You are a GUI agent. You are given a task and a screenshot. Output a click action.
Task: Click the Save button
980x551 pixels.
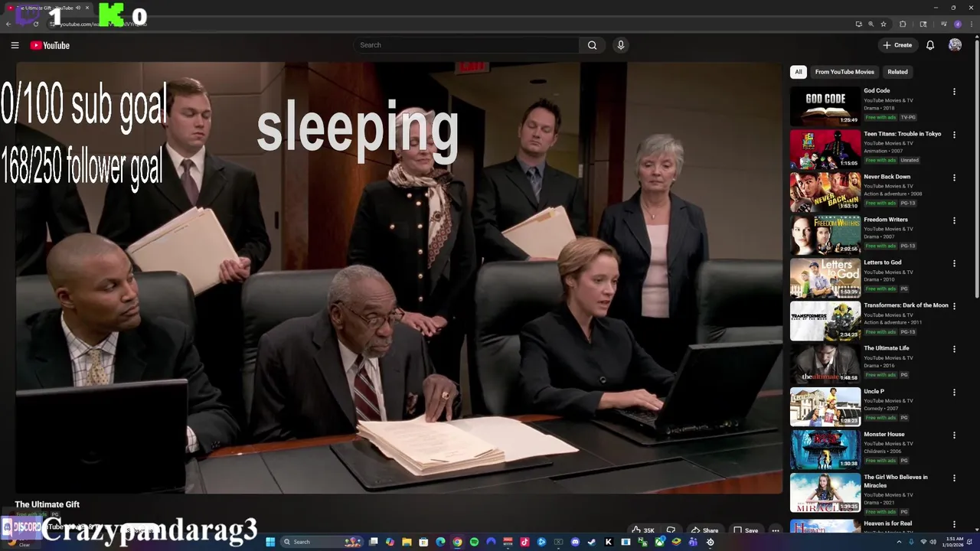pos(746,530)
